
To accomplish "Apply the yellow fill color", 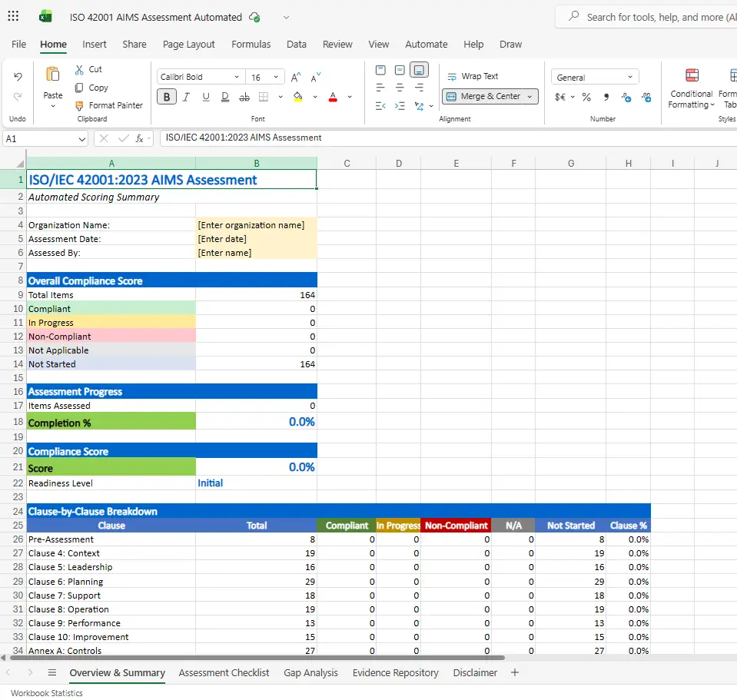I will 297,97.
